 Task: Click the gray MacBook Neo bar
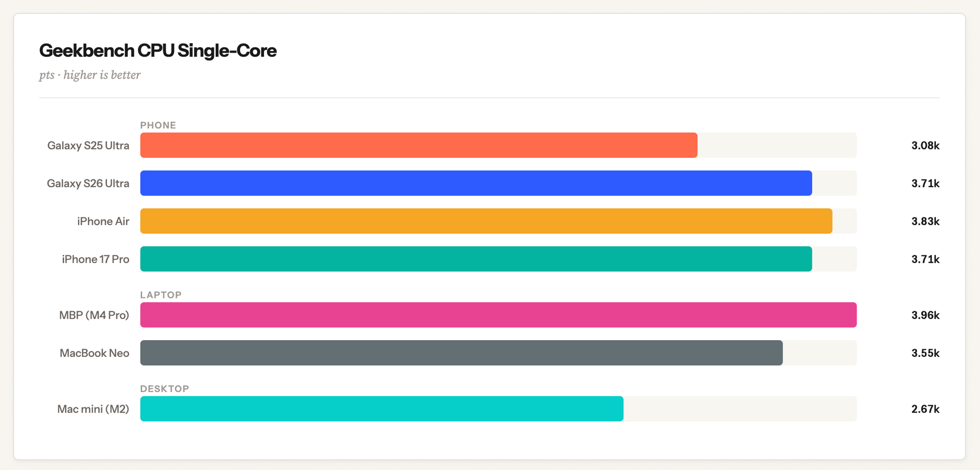[461, 353]
